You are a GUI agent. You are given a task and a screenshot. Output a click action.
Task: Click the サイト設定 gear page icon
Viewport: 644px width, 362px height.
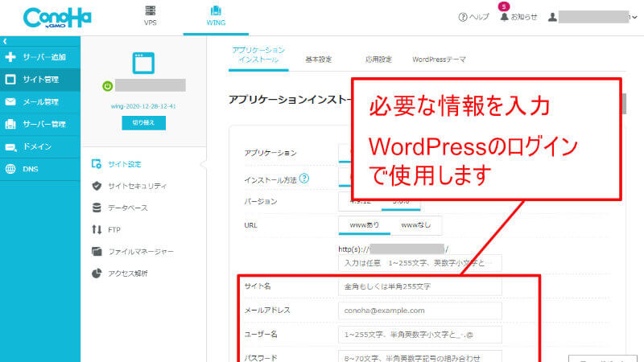point(97,164)
